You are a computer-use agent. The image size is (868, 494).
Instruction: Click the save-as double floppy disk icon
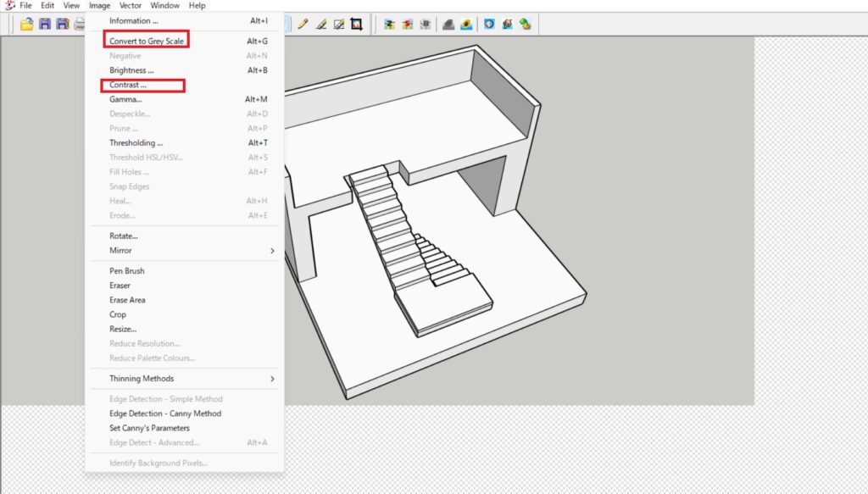point(63,25)
